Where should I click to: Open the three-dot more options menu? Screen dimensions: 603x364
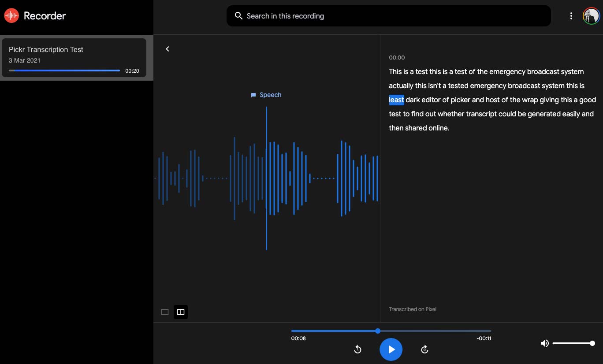(571, 16)
